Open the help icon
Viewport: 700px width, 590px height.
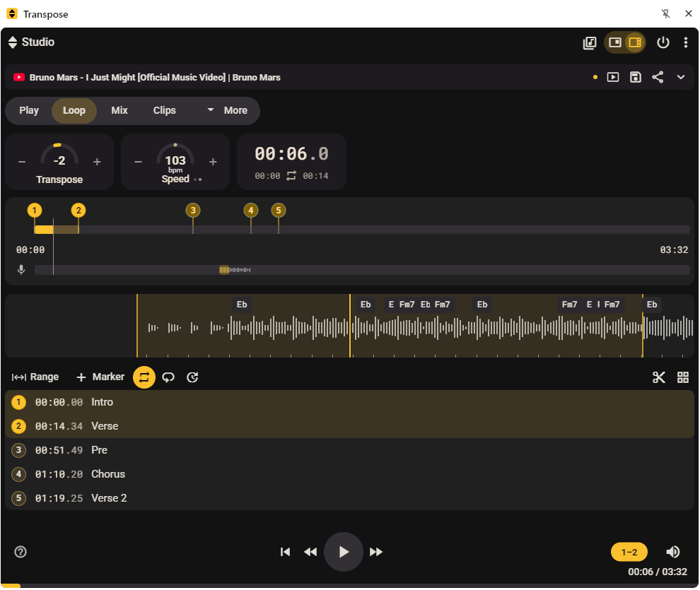(21, 552)
